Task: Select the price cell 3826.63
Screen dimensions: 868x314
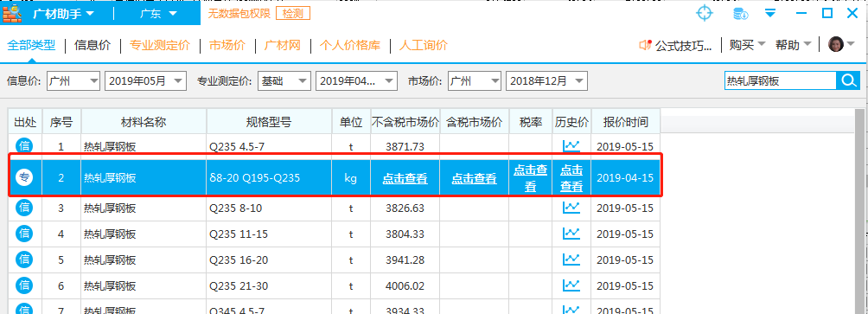Action: click(405, 208)
